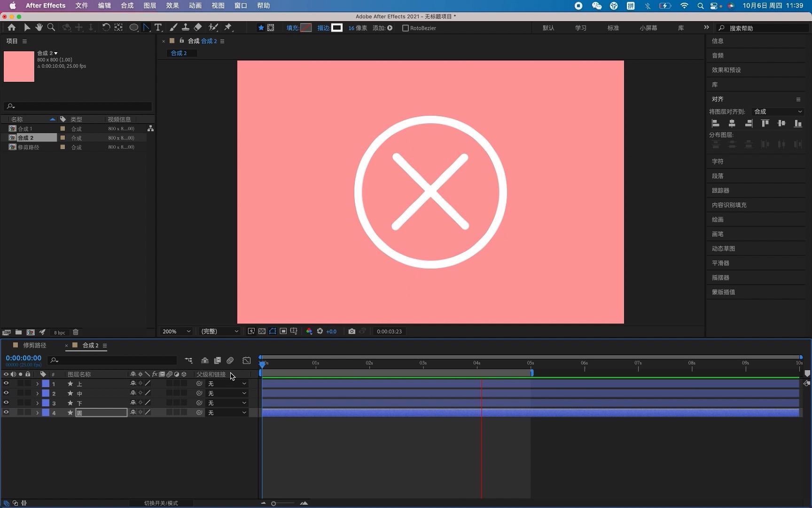Select the Roto Brush tool
This screenshot has height=508, width=812.
tap(213, 28)
